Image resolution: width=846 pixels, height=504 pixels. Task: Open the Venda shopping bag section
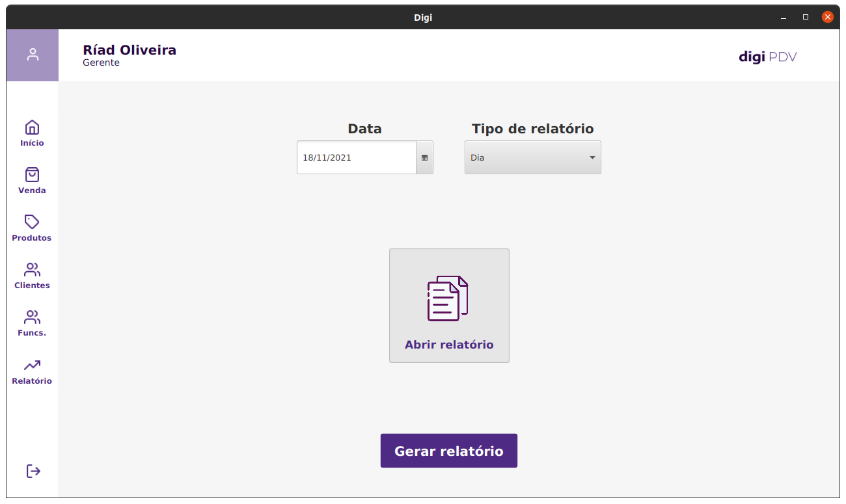(x=32, y=181)
